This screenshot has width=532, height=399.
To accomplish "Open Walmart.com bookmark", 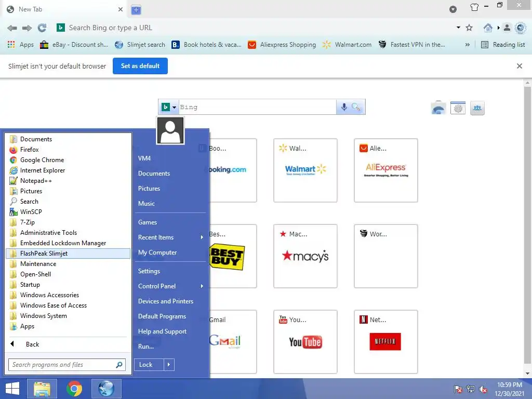I will (x=347, y=45).
